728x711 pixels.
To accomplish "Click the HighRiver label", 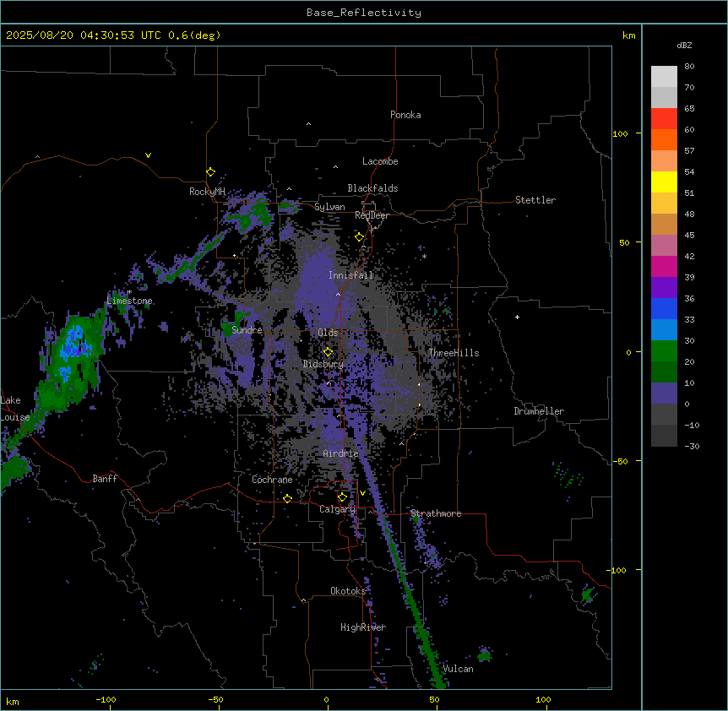I will pos(363,627).
